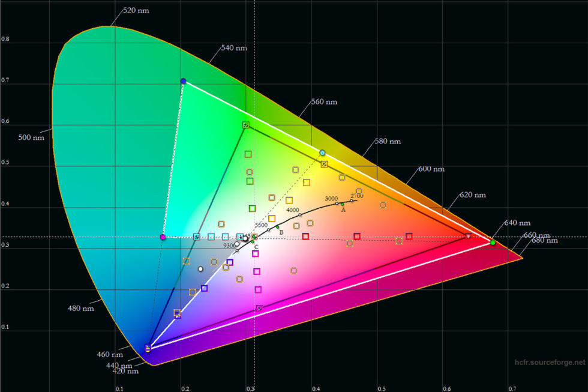Click the y-axis '0.5' tick label
The width and height of the screenshot is (588, 392).
point(5,163)
